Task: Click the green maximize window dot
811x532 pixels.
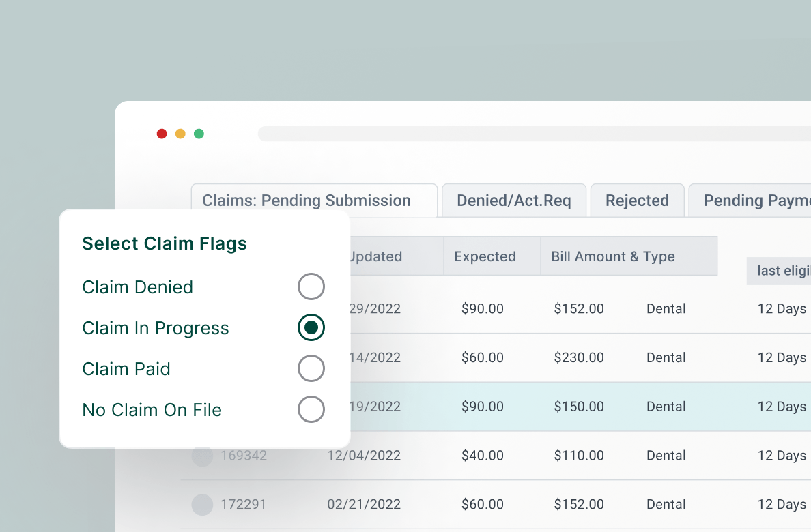Action: (199, 134)
